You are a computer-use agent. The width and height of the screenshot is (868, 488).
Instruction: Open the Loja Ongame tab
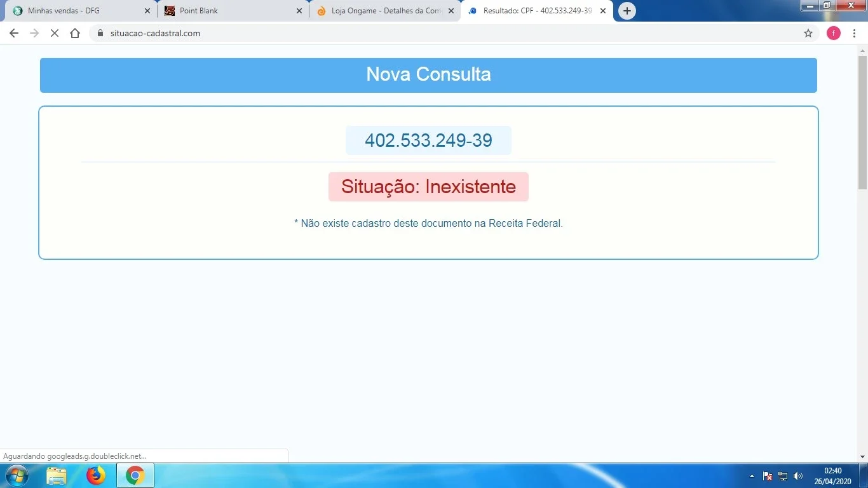click(384, 11)
